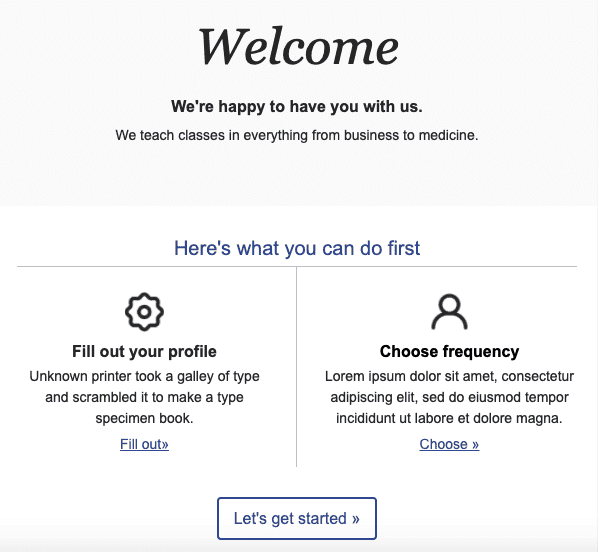The width and height of the screenshot is (598, 552).
Task: Click the 'adipiscing elit, sed do' line
Action: [449, 398]
